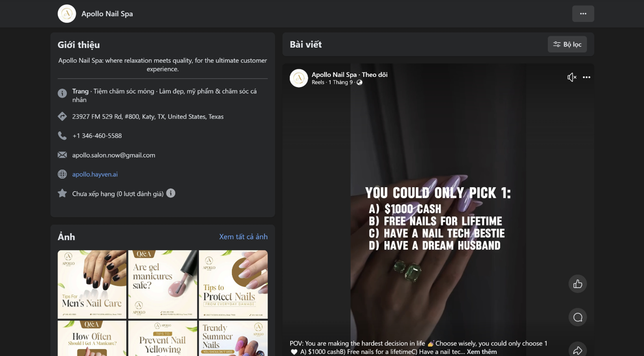The width and height of the screenshot is (644, 356).
Task: Open the Trendy Summer Nails photo
Action: (233, 338)
